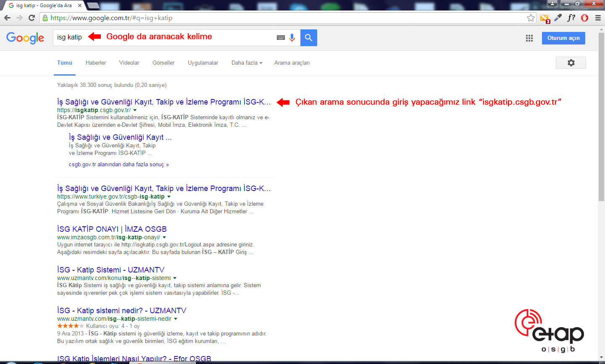This screenshot has height=364, width=605.
Task: Select the Tümü results tab
Action: pos(65,63)
